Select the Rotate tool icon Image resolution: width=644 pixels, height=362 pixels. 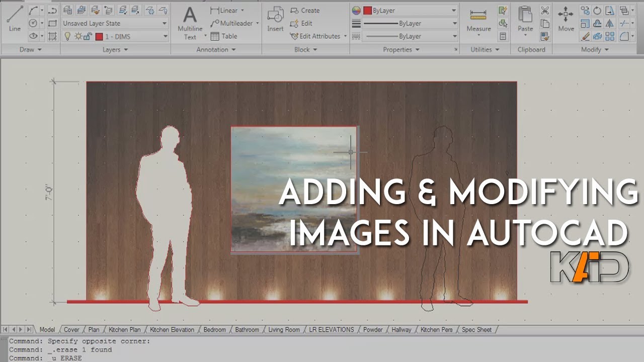click(x=597, y=10)
